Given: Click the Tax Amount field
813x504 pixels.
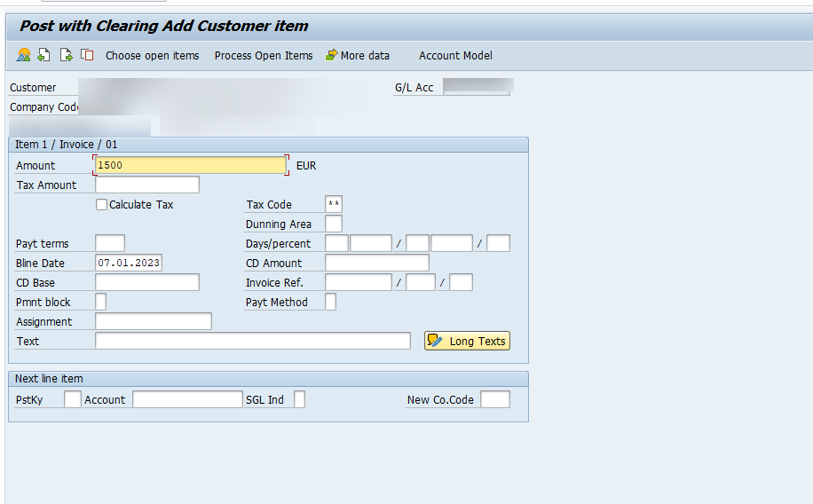Looking at the screenshot, I should [x=146, y=185].
